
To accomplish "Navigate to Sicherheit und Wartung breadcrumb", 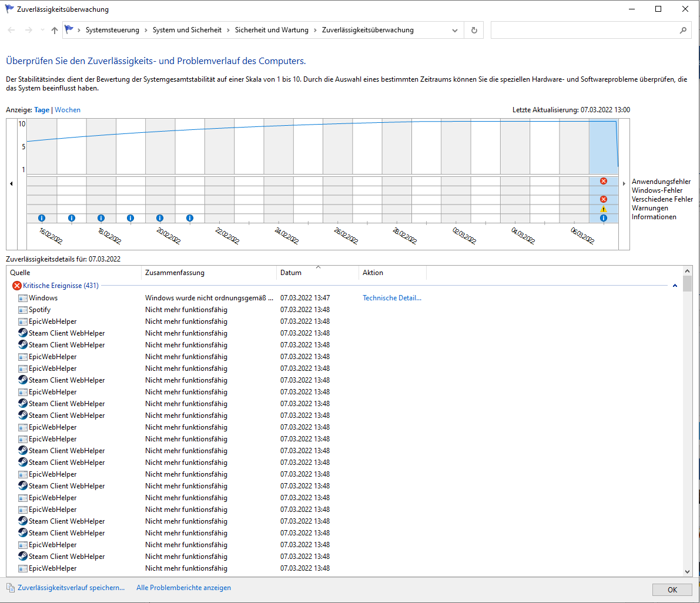I will (272, 30).
